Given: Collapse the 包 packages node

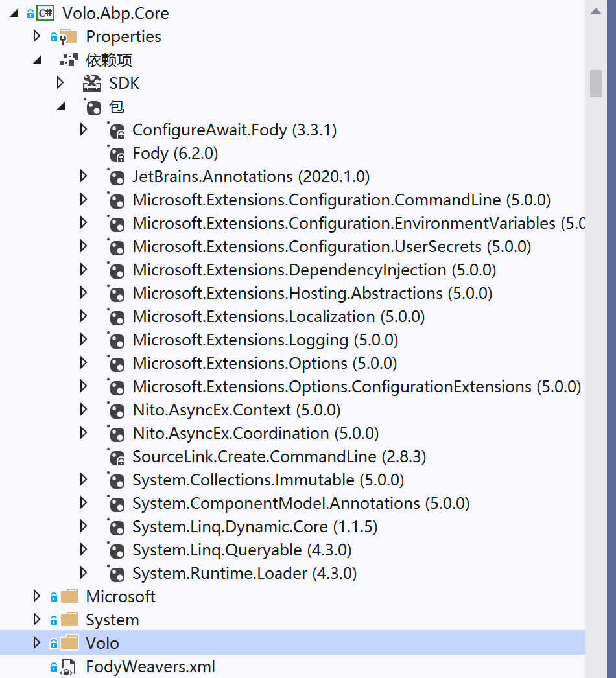Looking at the screenshot, I should [61, 106].
